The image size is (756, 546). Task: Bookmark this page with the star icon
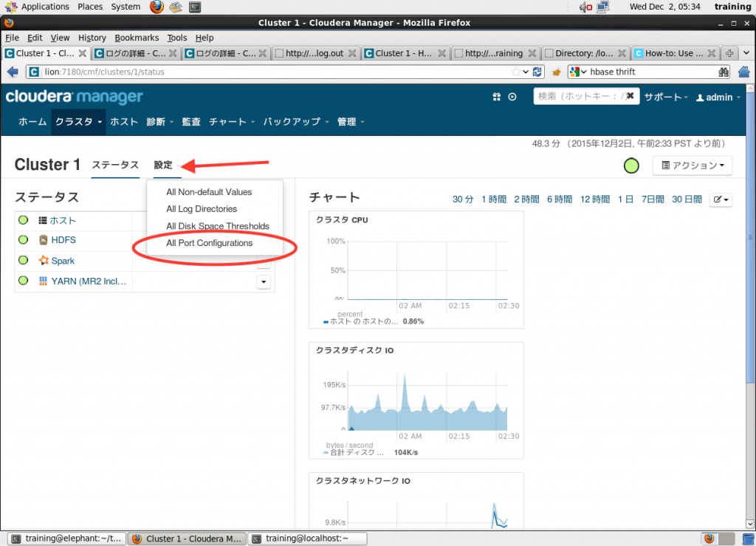516,72
